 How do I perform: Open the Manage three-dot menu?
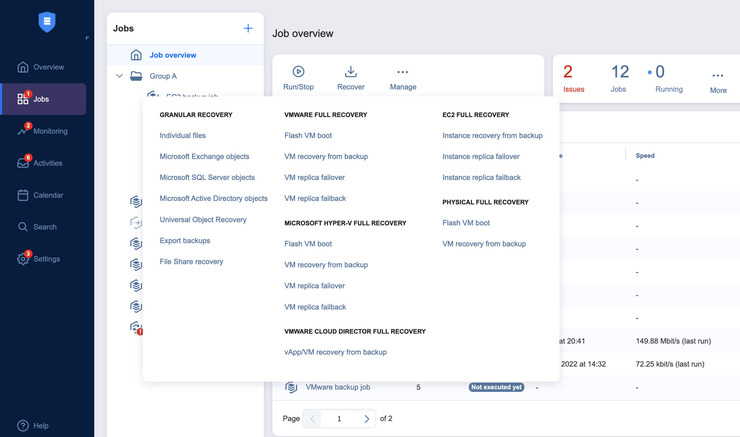click(402, 72)
